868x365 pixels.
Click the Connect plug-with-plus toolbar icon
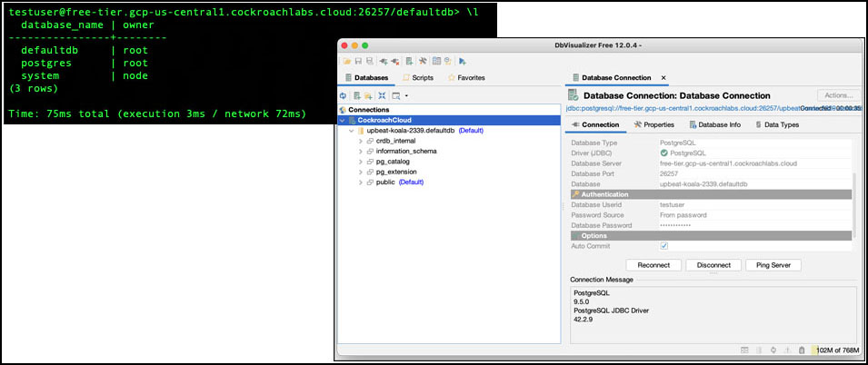pyautogui.click(x=383, y=62)
